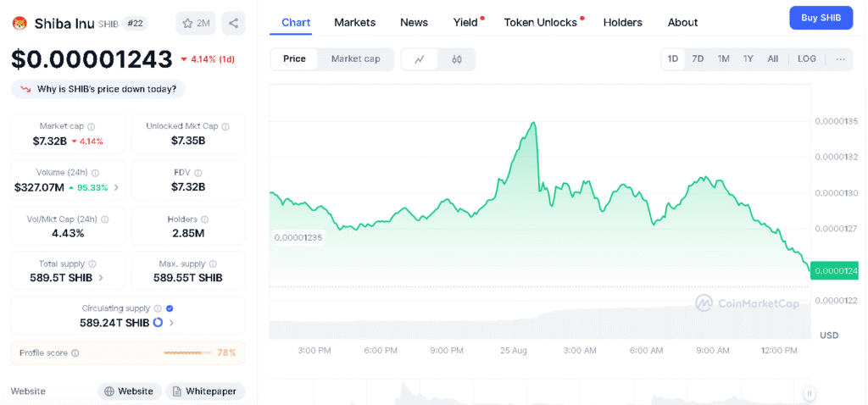Click the $0.00001243 price heading
The height and width of the screenshot is (405, 868).
[92, 59]
